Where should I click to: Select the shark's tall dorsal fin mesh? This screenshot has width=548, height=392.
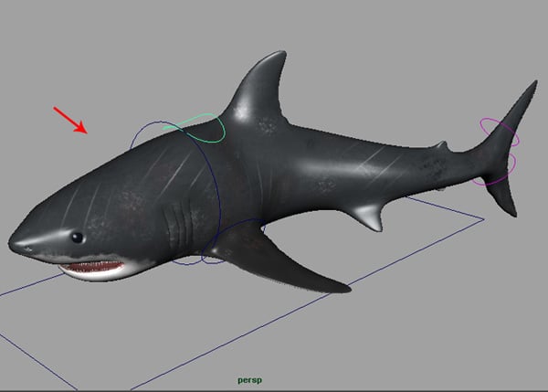(x=258, y=88)
